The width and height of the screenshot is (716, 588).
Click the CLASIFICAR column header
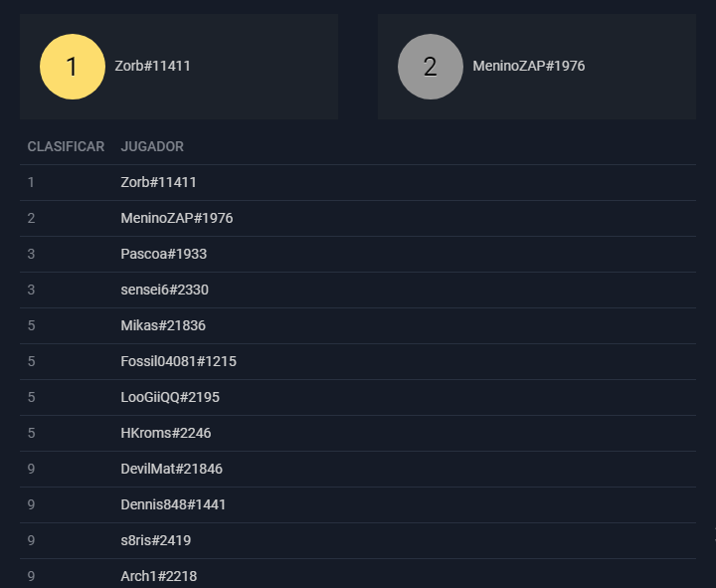(66, 146)
